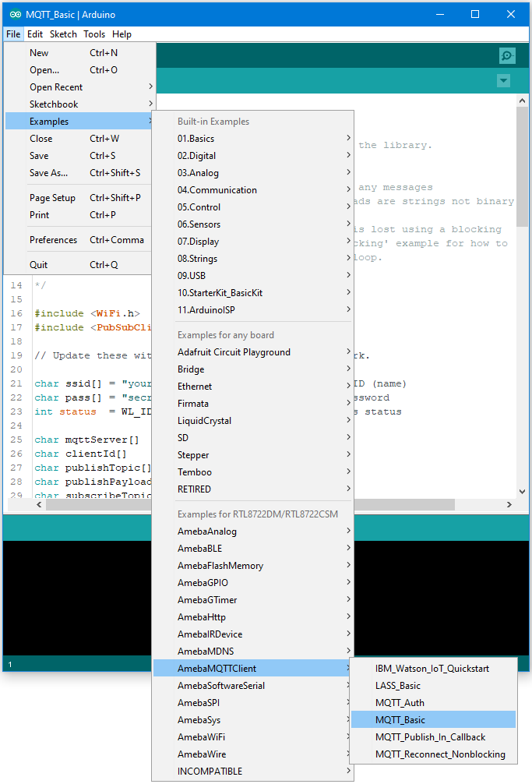532x784 pixels.
Task: Open Ethernet examples submenu
Action: pos(253,387)
